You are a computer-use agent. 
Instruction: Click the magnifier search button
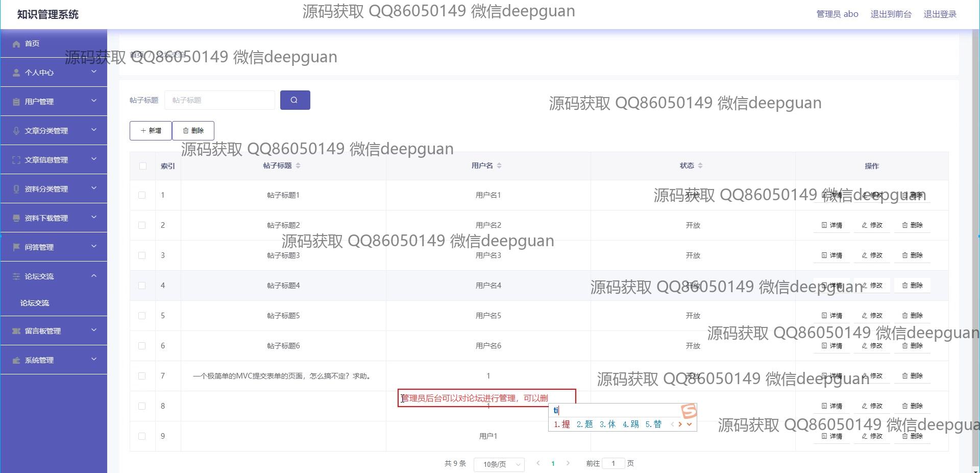point(295,100)
